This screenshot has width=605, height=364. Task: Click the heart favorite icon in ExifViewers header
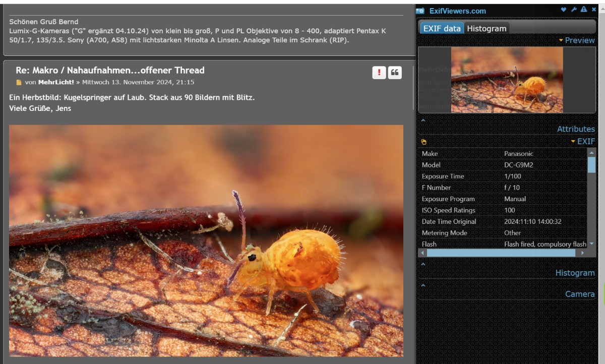pyautogui.click(x=564, y=10)
